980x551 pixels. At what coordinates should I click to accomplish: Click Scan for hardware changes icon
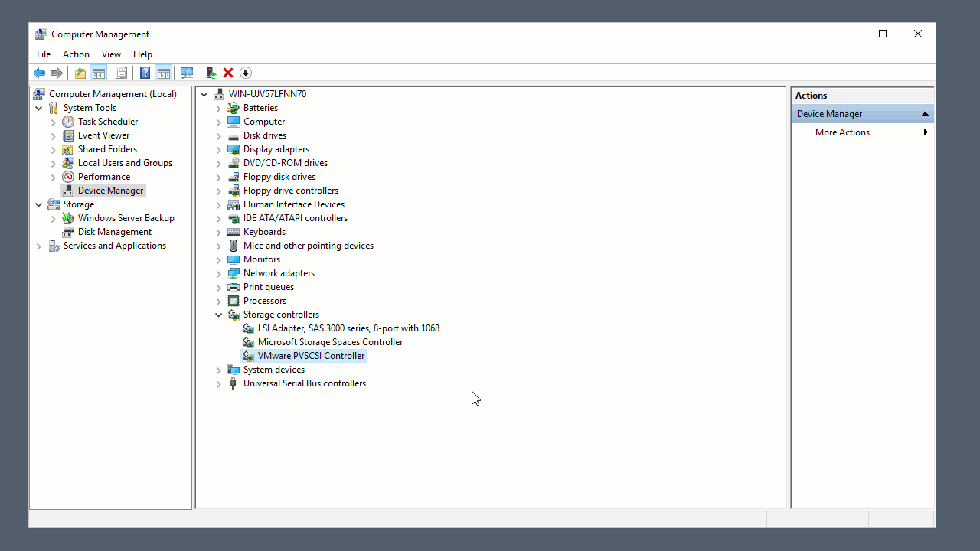pos(186,73)
